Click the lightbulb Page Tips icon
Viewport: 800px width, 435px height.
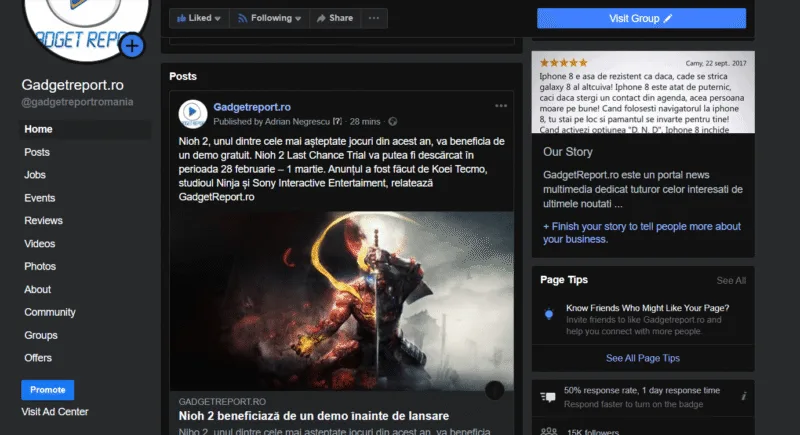pos(549,314)
